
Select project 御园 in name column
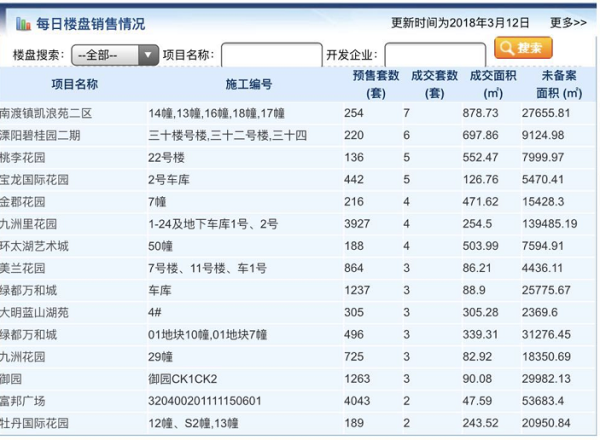(11, 379)
